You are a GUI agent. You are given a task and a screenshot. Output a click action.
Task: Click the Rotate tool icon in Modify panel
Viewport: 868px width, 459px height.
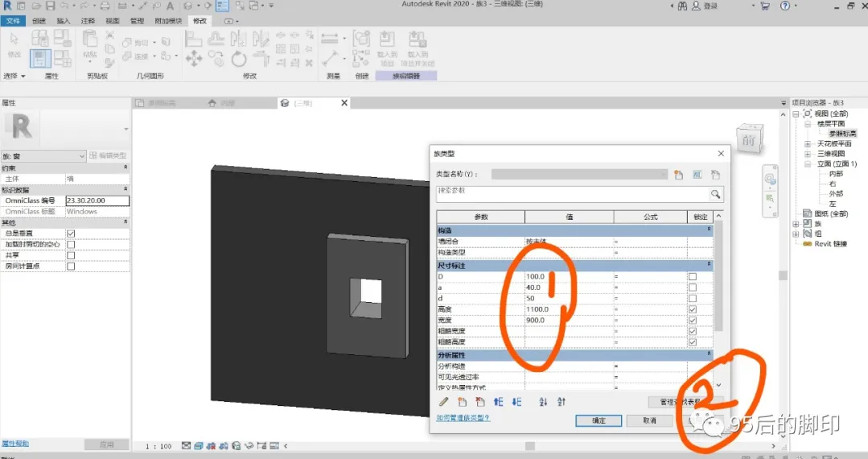239,58
